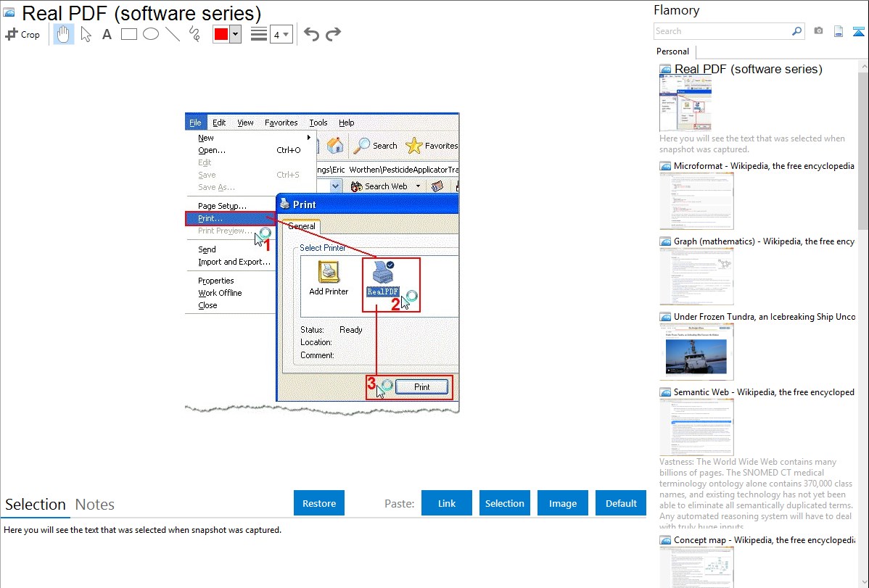The image size is (869, 588).
Task: Click the snapshot list scrollbar down arrow
Action: click(864, 582)
